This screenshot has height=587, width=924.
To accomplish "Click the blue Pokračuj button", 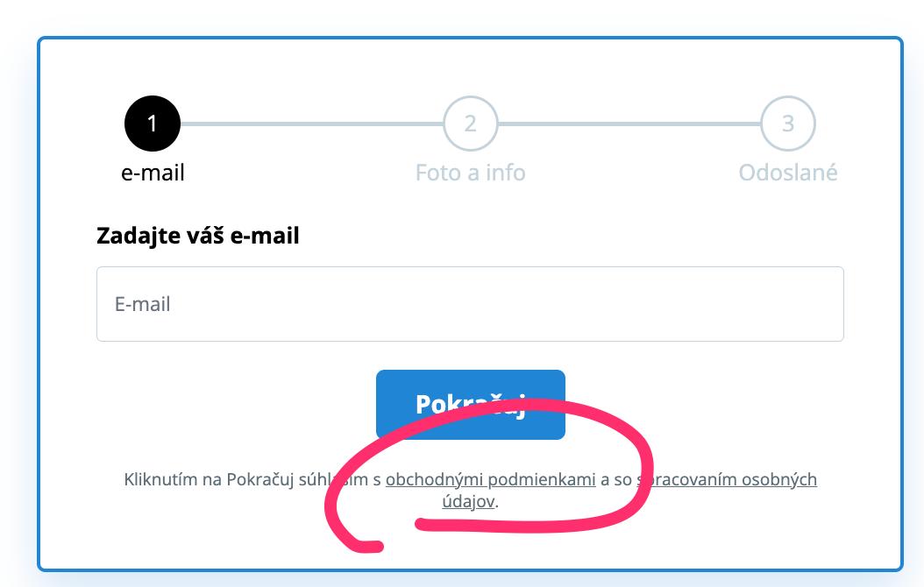I will coord(470,405).
